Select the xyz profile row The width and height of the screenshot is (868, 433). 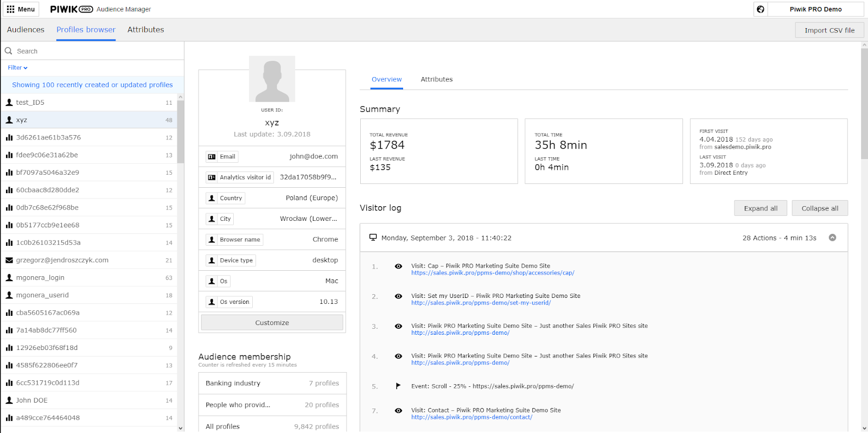point(89,120)
